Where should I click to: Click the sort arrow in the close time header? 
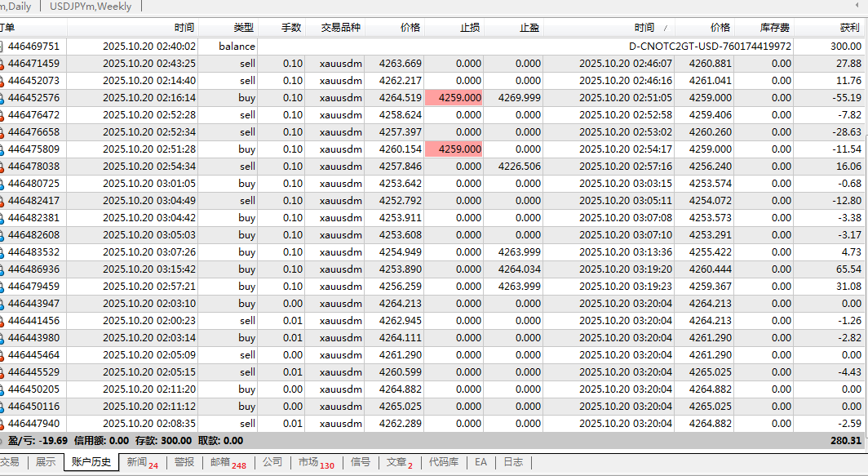pyautogui.click(x=666, y=29)
